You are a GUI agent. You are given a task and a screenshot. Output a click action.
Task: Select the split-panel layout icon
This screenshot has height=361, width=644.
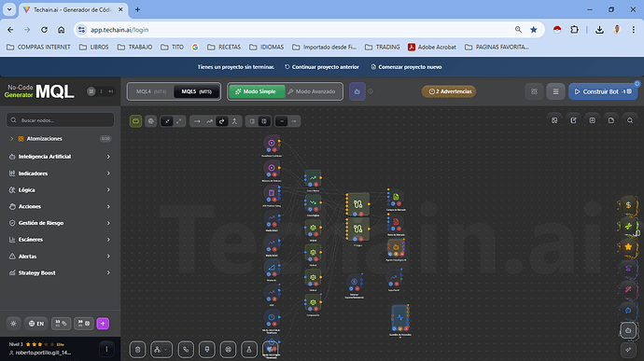[264, 121]
